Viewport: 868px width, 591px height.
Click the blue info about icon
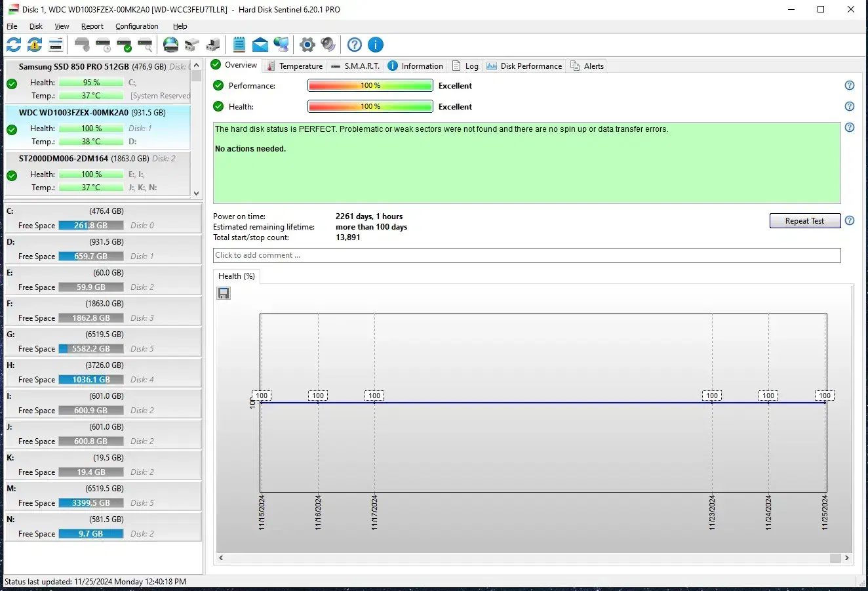376,45
